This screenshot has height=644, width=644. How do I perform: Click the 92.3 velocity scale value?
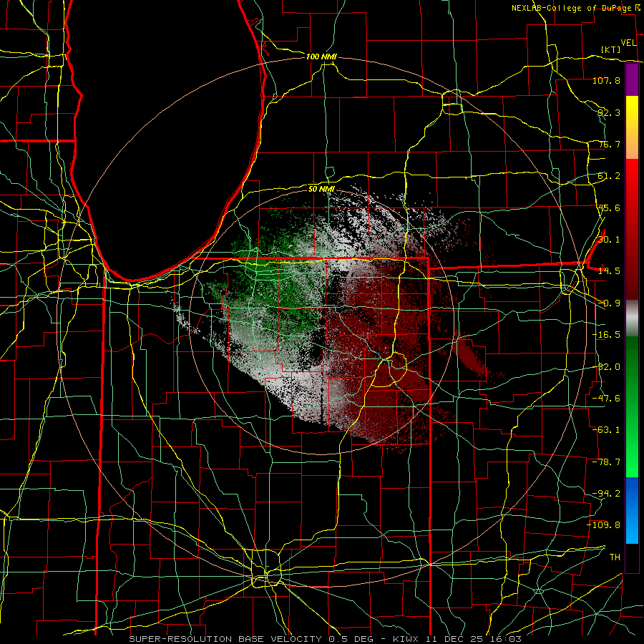(609, 112)
